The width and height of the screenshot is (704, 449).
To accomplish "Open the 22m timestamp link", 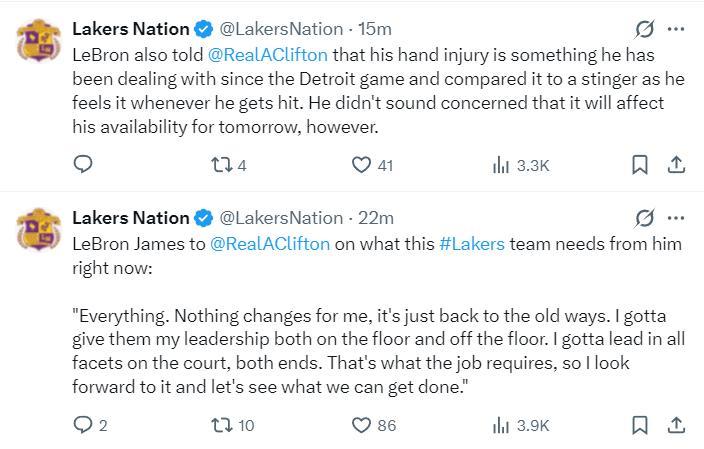I will pyautogui.click(x=375, y=217).
